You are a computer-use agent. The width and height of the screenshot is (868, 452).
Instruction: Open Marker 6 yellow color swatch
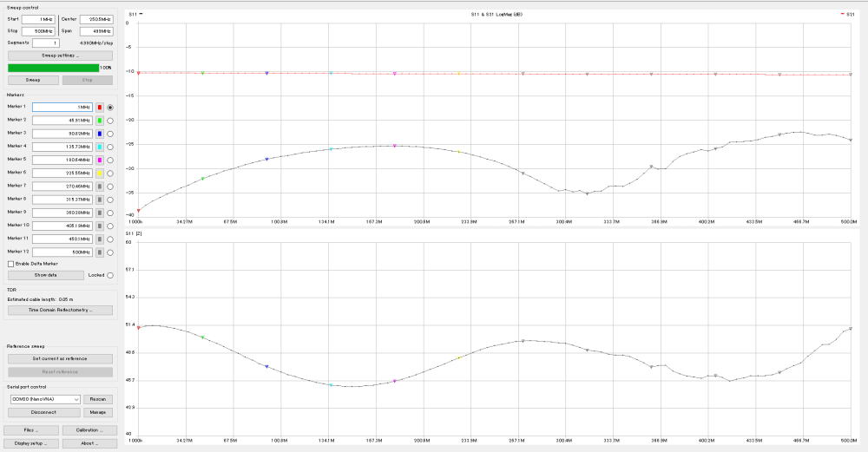point(100,174)
